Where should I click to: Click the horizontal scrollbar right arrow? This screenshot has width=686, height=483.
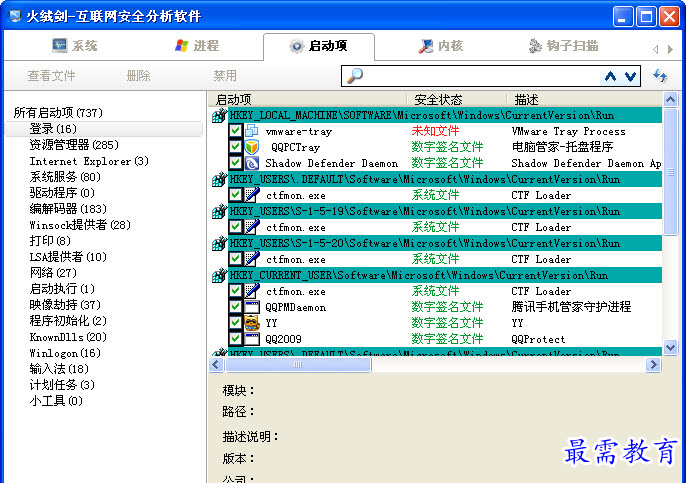tap(653, 364)
